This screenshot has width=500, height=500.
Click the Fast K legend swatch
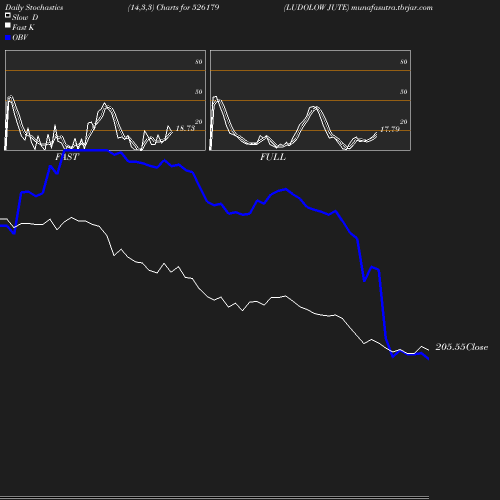8,25
